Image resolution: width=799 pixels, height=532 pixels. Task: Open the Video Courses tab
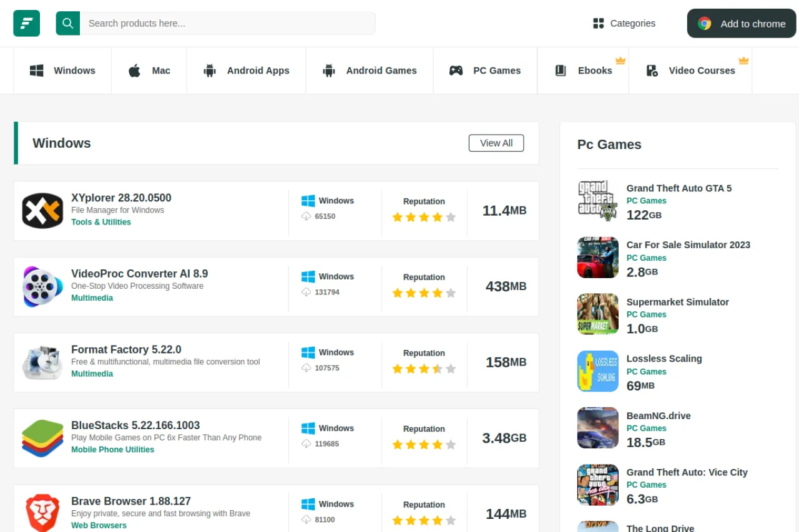click(x=690, y=70)
